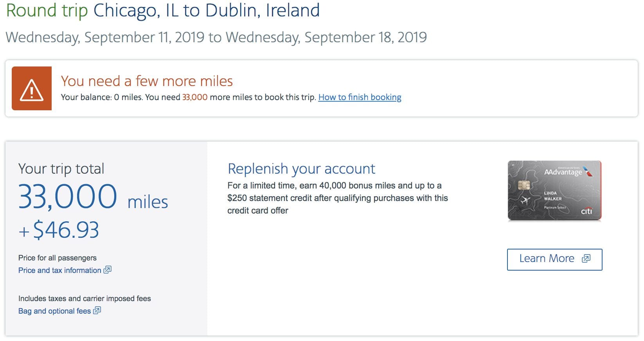The width and height of the screenshot is (644, 341).
Task: Click the September 11 to 18 travel dates
Action: point(216,38)
